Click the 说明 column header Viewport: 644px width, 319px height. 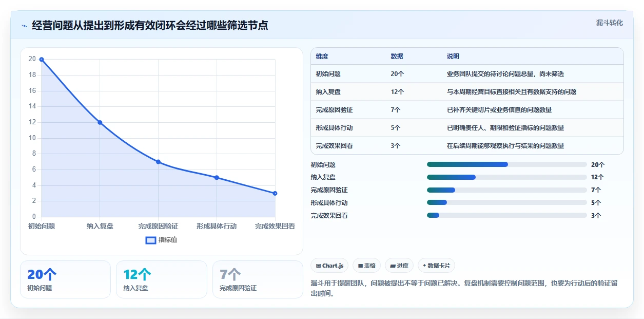click(453, 57)
